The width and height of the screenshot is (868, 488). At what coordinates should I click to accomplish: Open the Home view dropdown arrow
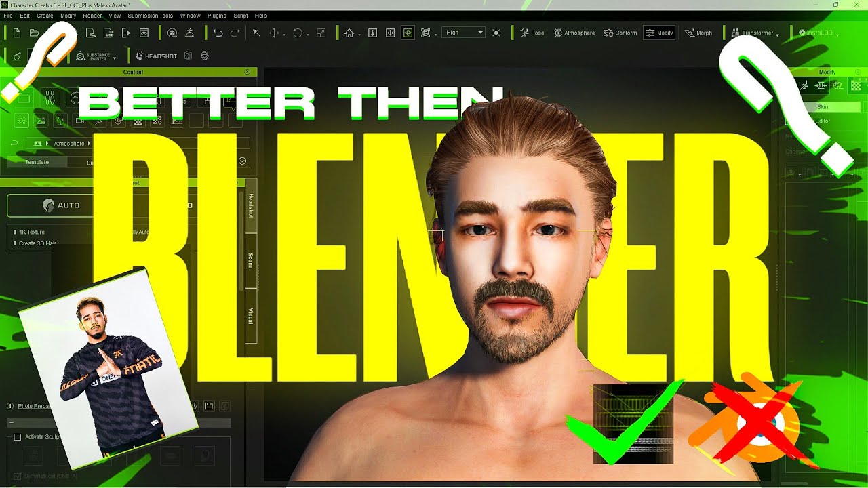[x=360, y=34]
